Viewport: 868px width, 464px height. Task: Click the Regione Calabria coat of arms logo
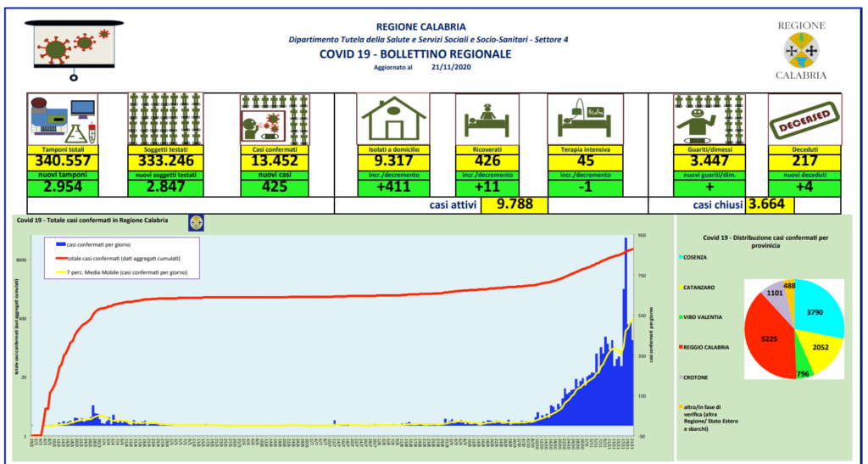click(x=801, y=50)
